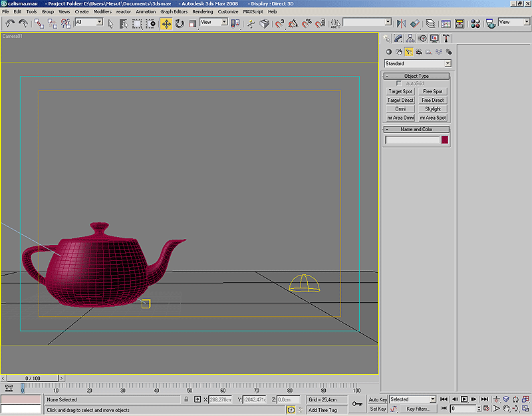This screenshot has height=416, width=532.
Task: Open the Display command panel tab
Action: point(434,39)
